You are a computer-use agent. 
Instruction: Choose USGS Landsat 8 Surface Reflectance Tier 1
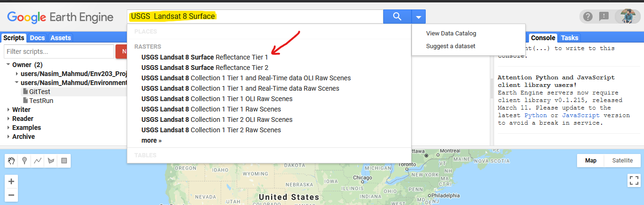point(205,57)
